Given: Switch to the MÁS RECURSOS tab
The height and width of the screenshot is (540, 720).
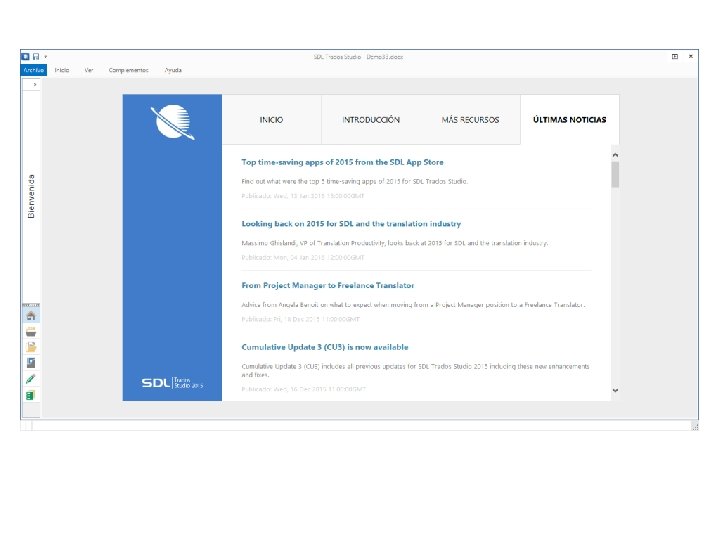Looking at the screenshot, I should pyautogui.click(x=470, y=120).
